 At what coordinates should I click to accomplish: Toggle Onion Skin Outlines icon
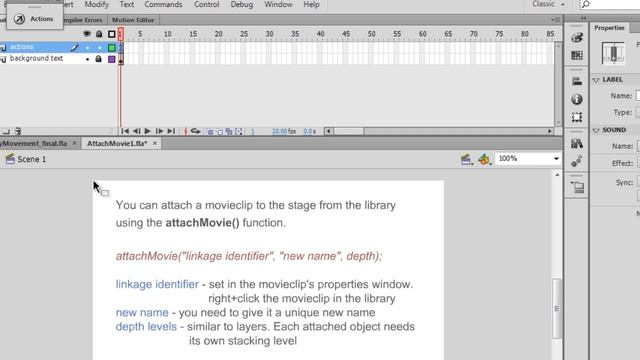click(x=220, y=131)
